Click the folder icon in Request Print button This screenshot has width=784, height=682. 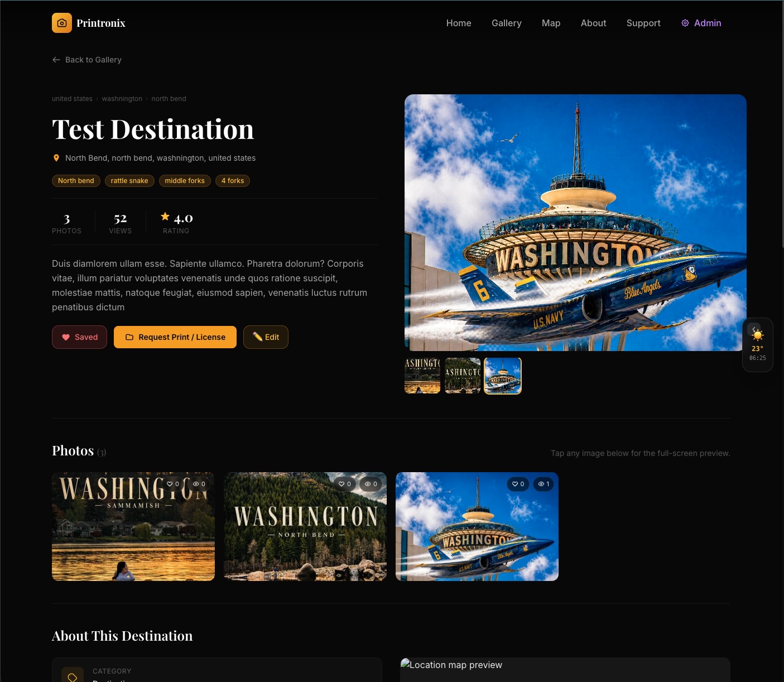tap(129, 337)
